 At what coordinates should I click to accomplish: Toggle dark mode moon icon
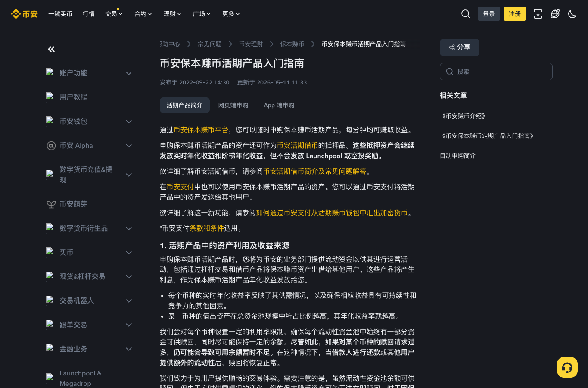tap(572, 14)
